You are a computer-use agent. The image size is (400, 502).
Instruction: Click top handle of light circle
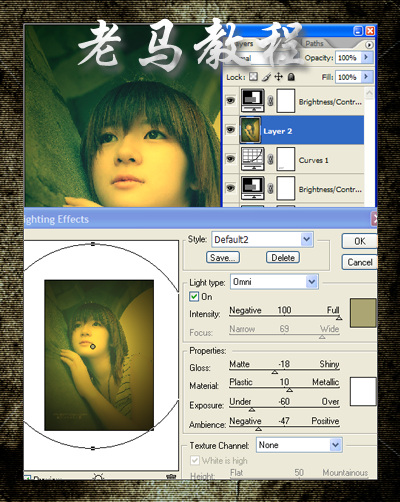tap(93, 244)
